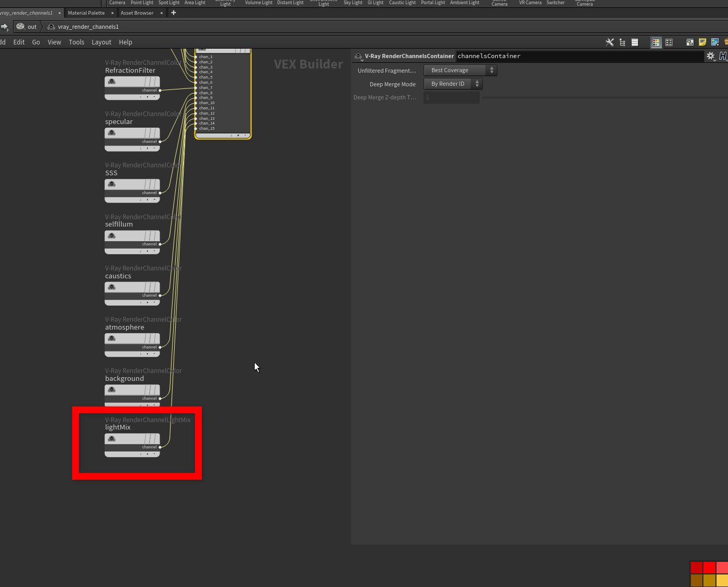728x587 pixels.
Task: Toggle flags stripes on caustics node
Action: (x=151, y=287)
